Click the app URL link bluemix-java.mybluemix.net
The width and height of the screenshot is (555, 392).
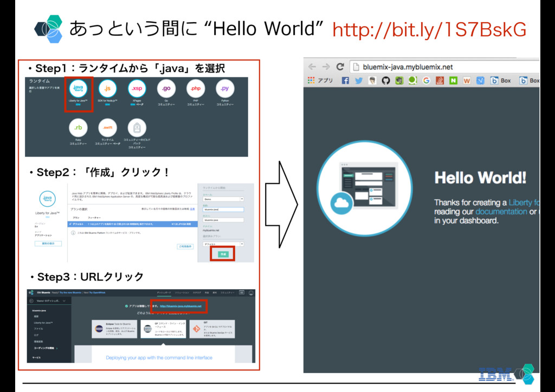[180, 306]
